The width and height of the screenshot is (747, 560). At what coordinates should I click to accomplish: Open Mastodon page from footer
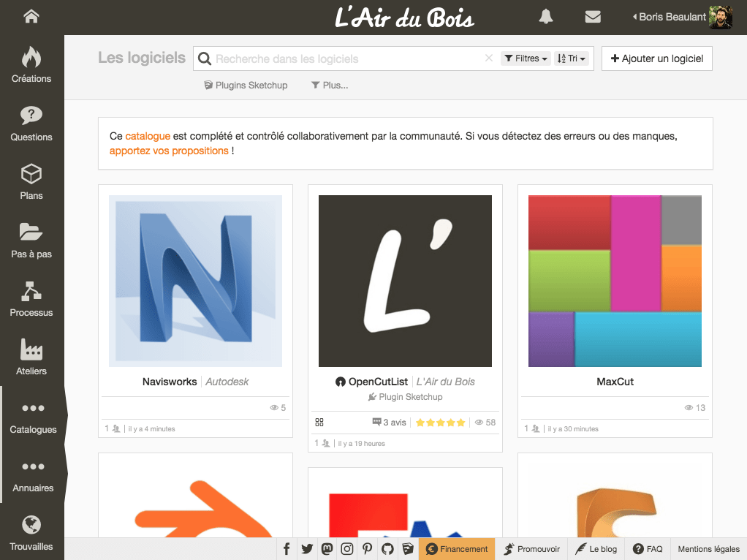click(327, 549)
